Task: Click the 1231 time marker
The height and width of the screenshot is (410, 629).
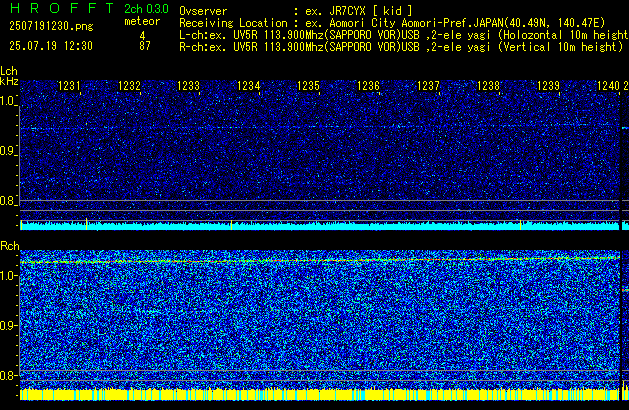Action: pos(69,86)
